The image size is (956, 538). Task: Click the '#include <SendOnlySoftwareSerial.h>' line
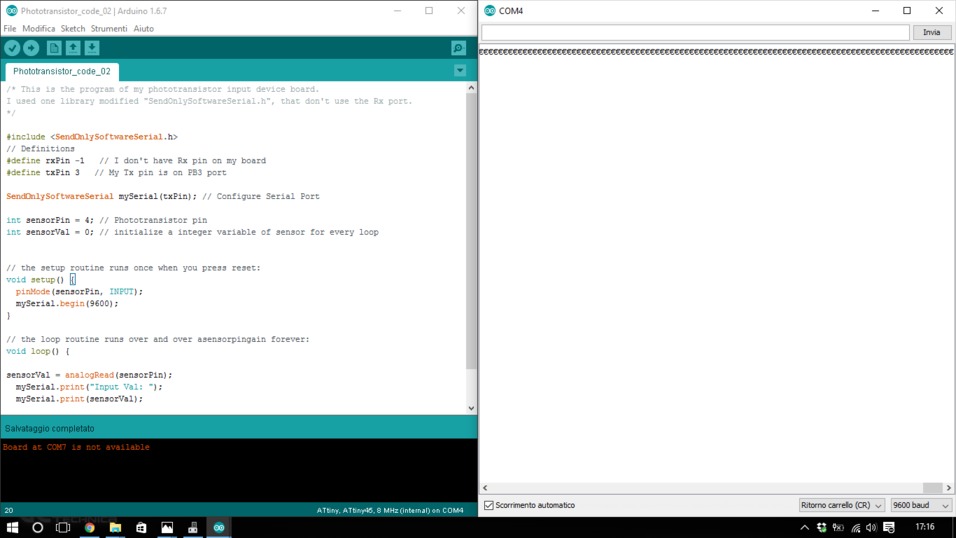tap(92, 137)
